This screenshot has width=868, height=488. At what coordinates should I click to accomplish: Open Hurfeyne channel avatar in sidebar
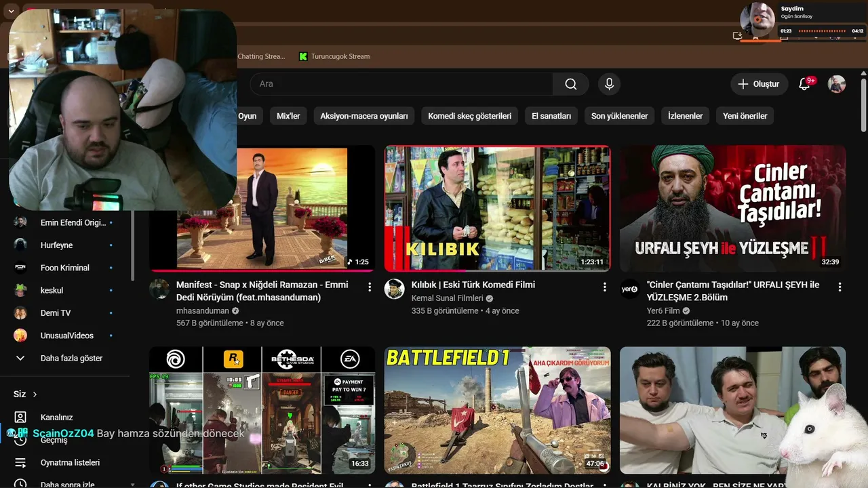click(20, 245)
